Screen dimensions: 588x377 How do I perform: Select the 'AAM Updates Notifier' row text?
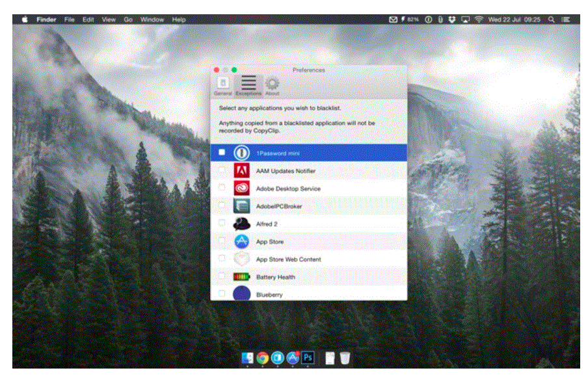[286, 171]
